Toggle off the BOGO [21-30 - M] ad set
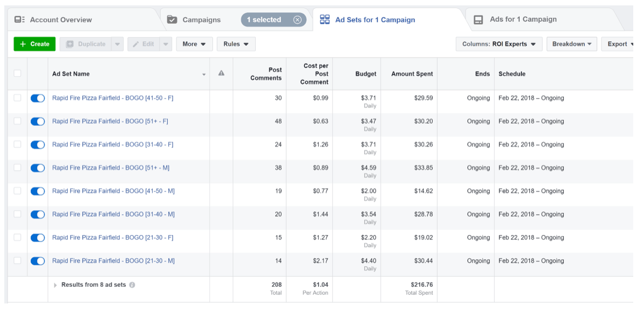 (x=38, y=261)
